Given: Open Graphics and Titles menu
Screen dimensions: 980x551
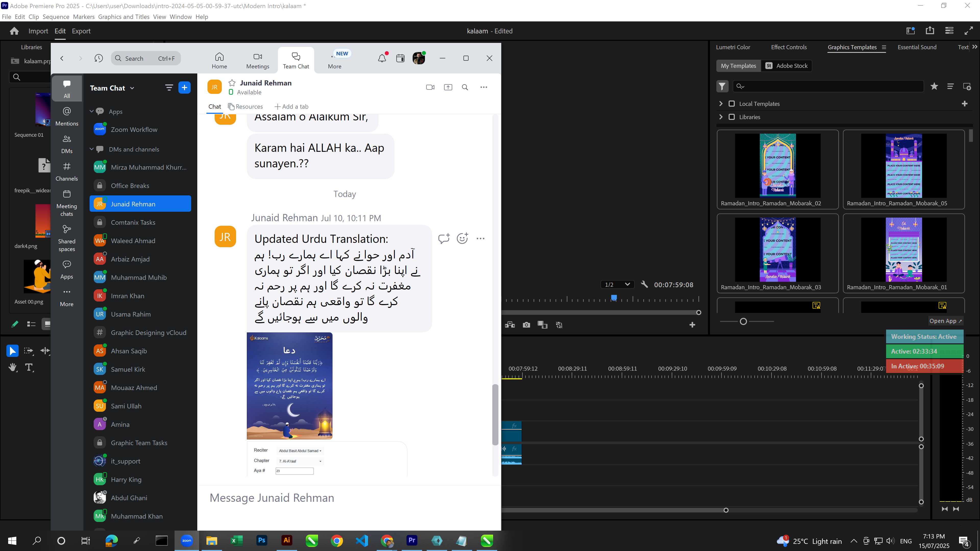Looking at the screenshot, I should click(x=124, y=17).
